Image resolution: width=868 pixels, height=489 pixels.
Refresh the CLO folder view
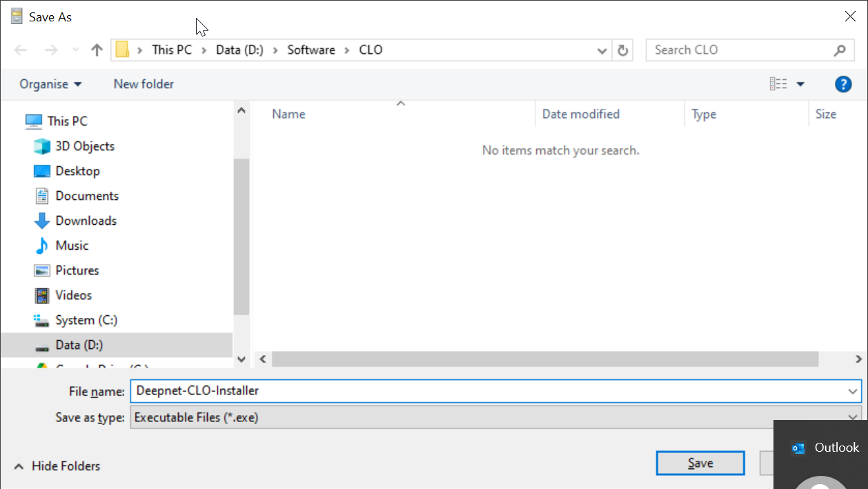click(x=622, y=50)
